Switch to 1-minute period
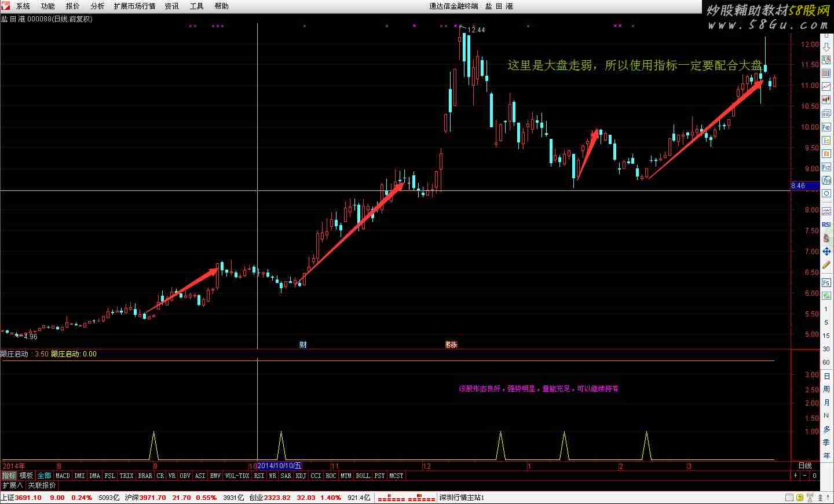The width and height of the screenshot is (834, 504). [826, 309]
